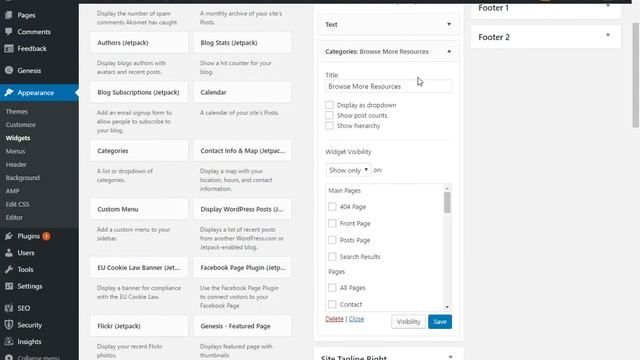Image resolution: width=640 pixels, height=360 pixels.
Task: Click the Appearance paintbrush icon
Action: click(x=9, y=93)
